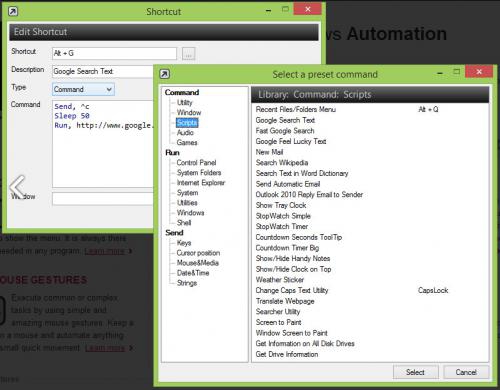Minimize the Select a preset command dialog
Viewport: 500px width, 390px height.
(x=440, y=73)
